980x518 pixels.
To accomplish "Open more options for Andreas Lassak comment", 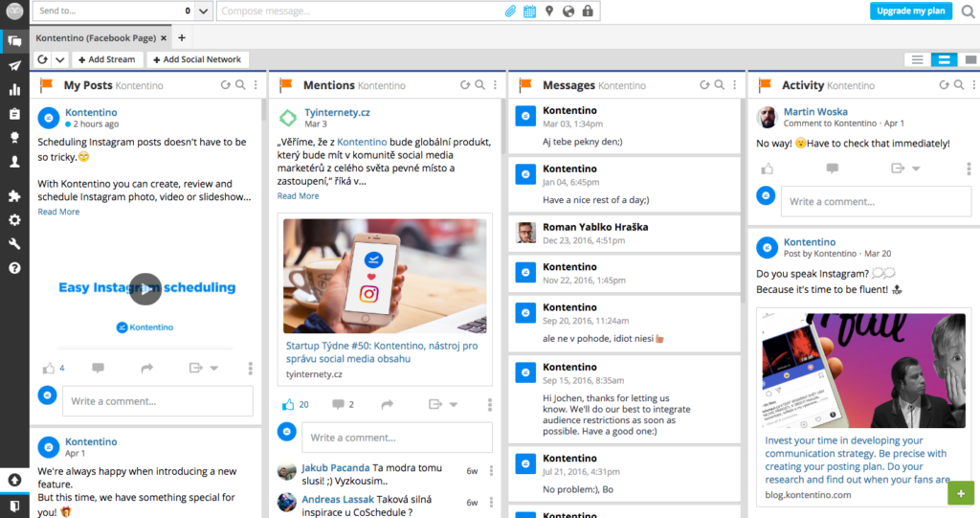I will [x=491, y=503].
